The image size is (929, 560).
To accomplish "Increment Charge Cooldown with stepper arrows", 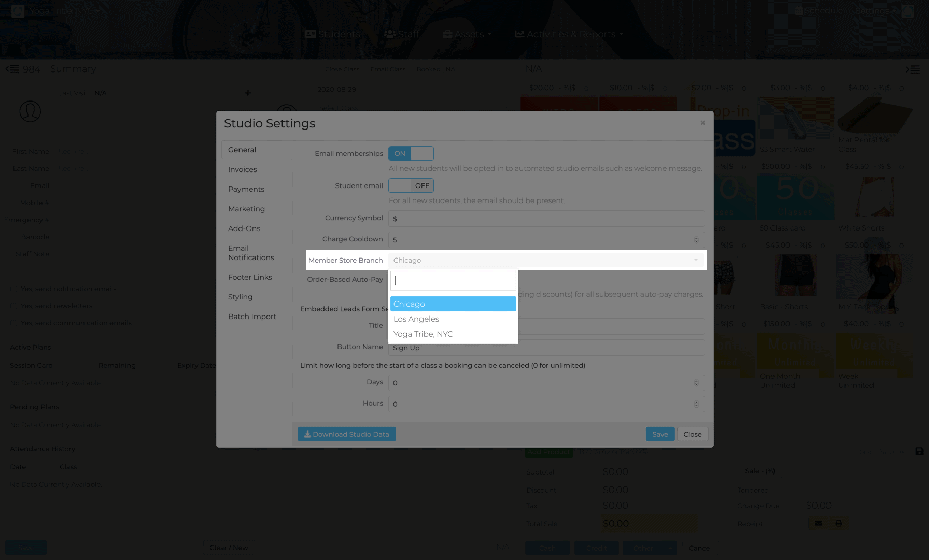I will (x=697, y=239).
